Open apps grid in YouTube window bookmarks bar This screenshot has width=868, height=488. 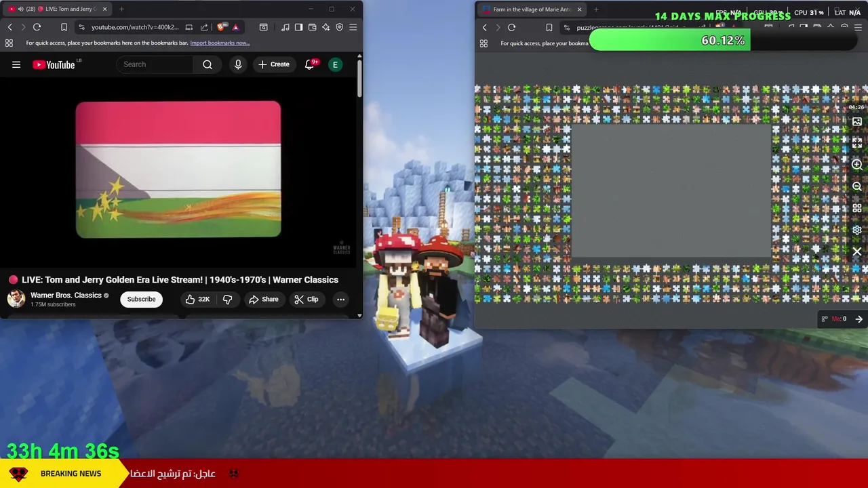click(x=9, y=43)
